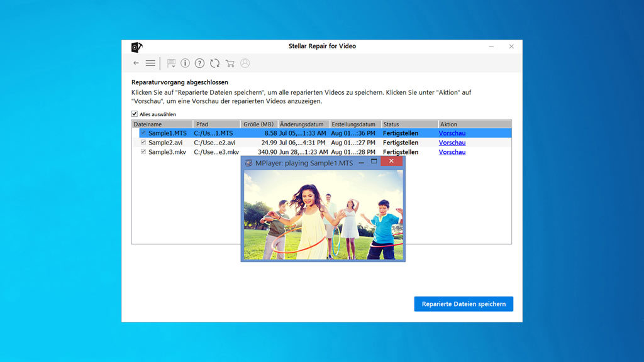Sort by Pfad column header

[216, 124]
